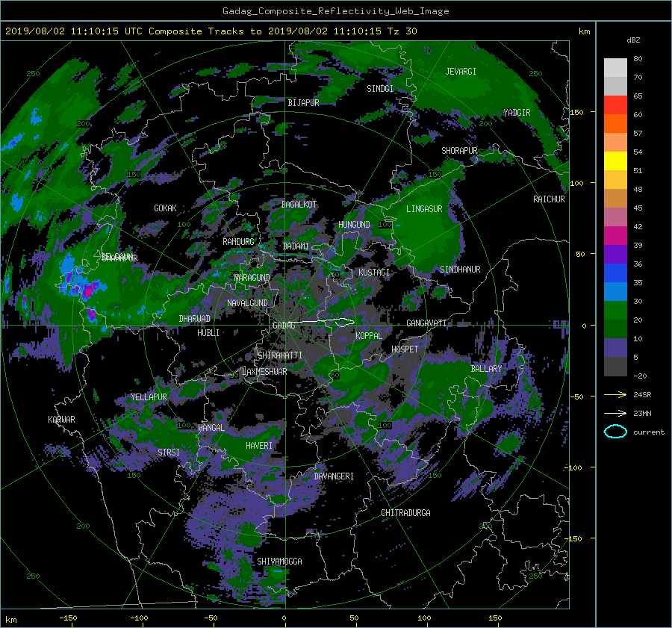Click the DAVANGERI city label
Screen dimensions: 672x628
(334, 476)
